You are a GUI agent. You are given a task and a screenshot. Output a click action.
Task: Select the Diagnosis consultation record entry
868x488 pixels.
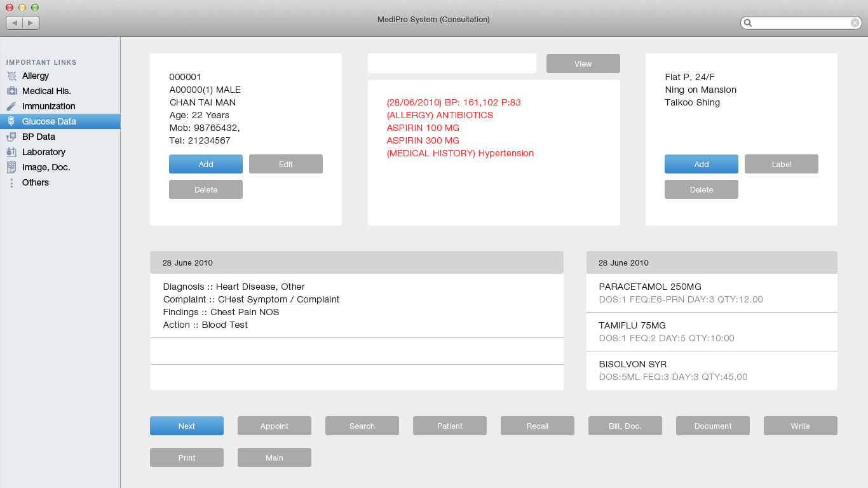(356, 306)
